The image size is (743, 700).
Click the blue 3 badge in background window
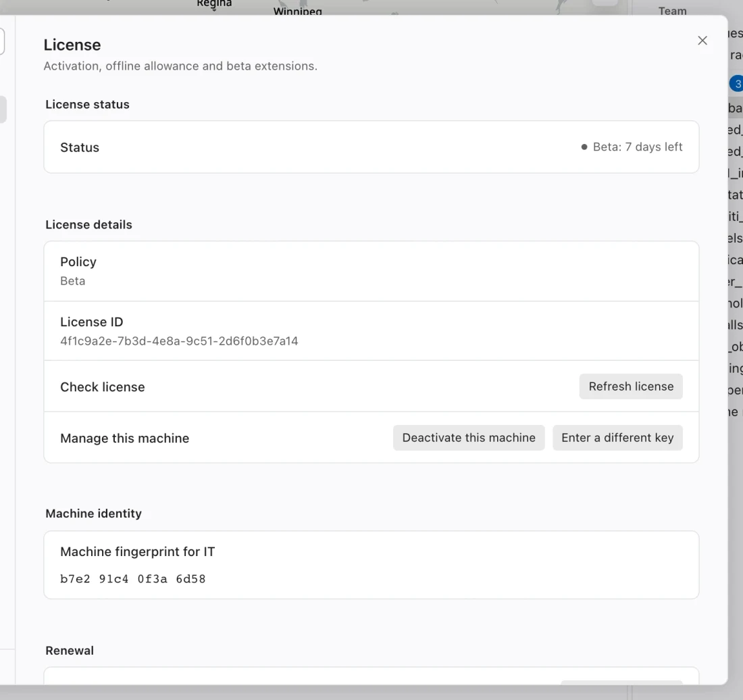coord(736,84)
